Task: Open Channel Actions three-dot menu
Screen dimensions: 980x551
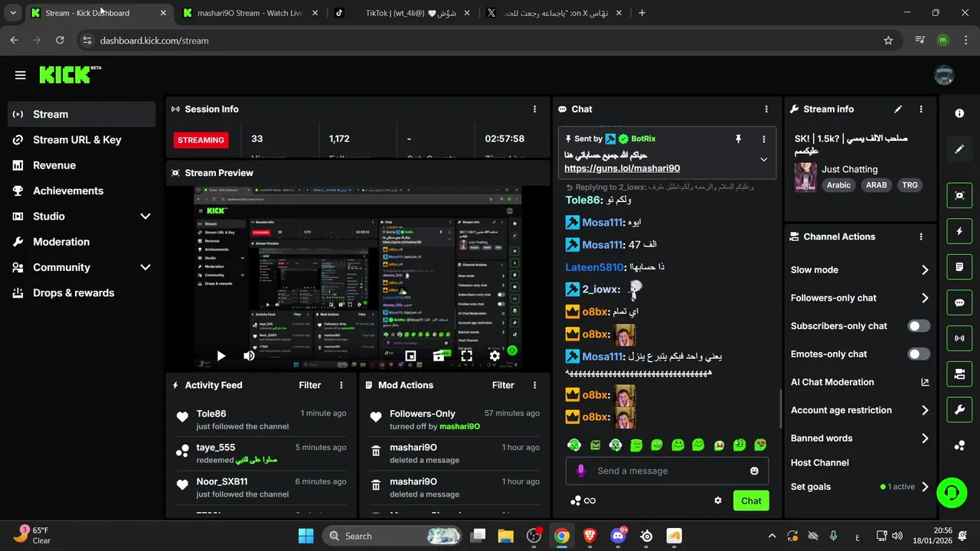Action: click(921, 237)
